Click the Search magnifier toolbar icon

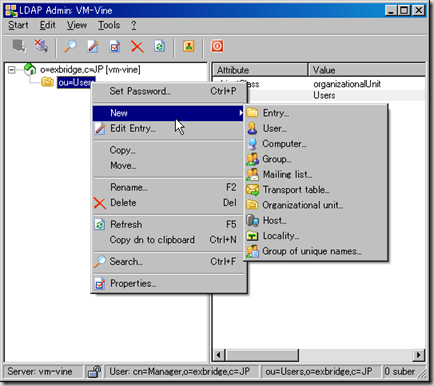pyautogui.click(x=70, y=46)
